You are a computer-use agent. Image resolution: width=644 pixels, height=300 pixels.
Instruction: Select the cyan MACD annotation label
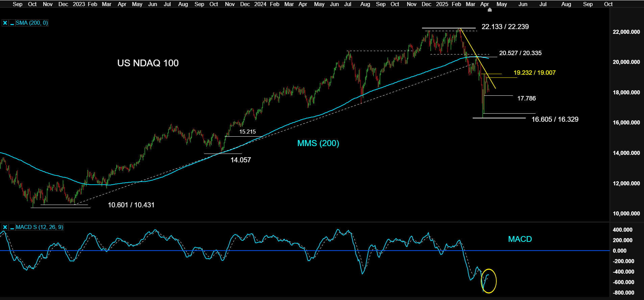pyautogui.click(x=520, y=239)
